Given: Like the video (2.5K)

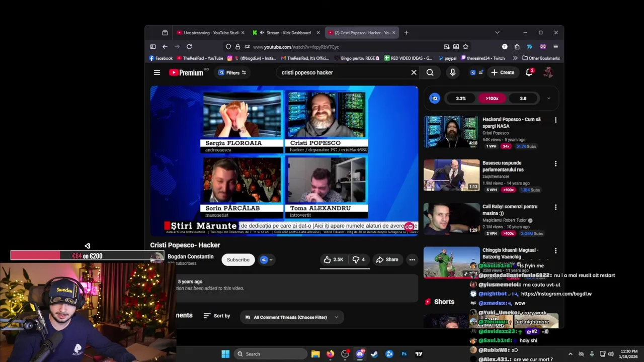Looking at the screenshot, I should tap(333, 259).
